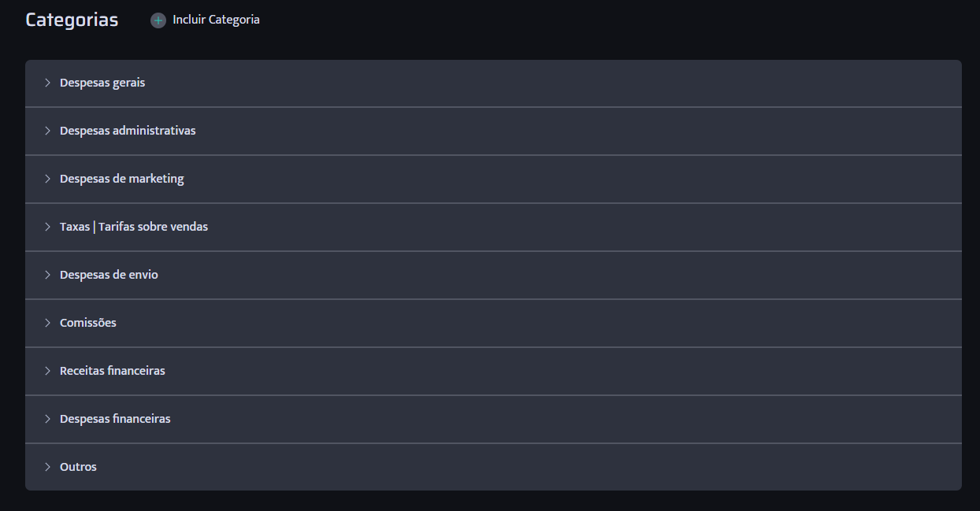Open the Despesas financeiras label text
980x511 pixels.
[115, 419]
